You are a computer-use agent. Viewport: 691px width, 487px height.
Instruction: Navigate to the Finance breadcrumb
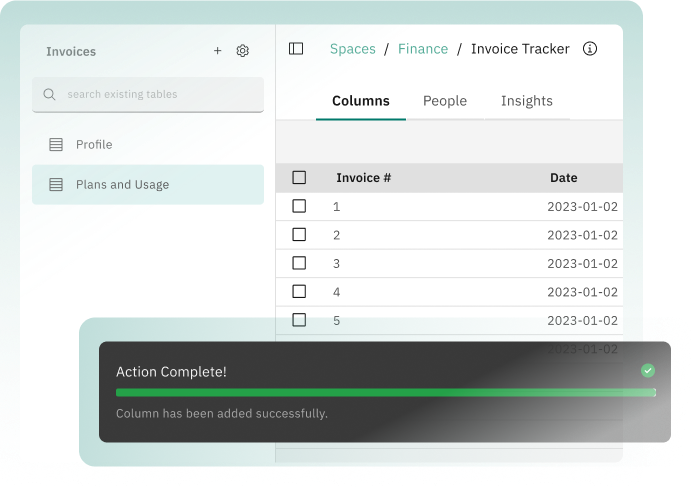pyautogui.click(x=423, y=49)
